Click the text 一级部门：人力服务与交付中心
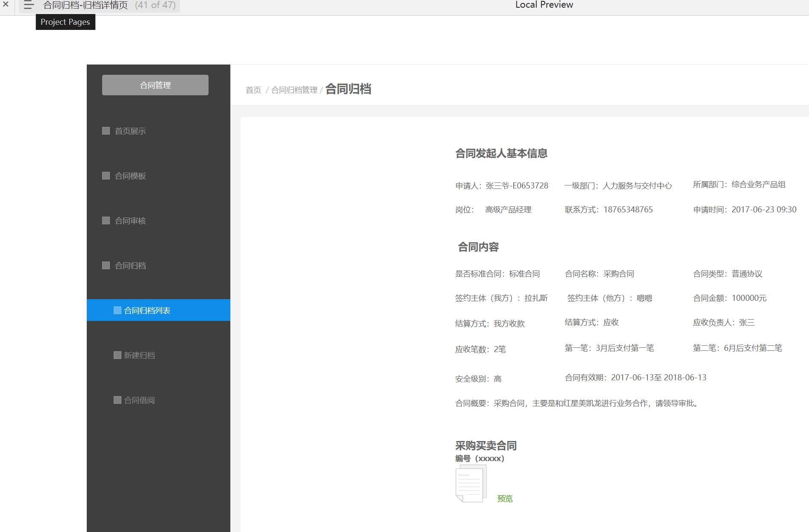Viewport: 809px width, 532px height. click(618, 186)
